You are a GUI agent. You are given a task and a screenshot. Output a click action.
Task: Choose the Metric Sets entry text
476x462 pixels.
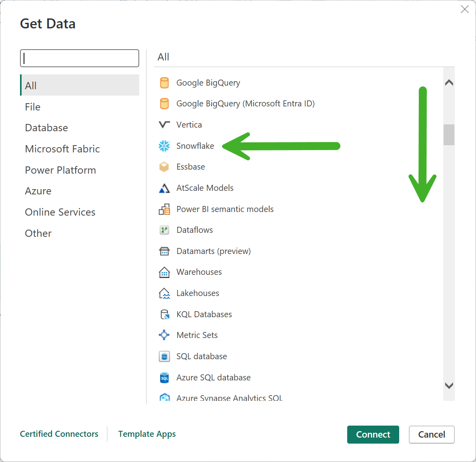197,335
